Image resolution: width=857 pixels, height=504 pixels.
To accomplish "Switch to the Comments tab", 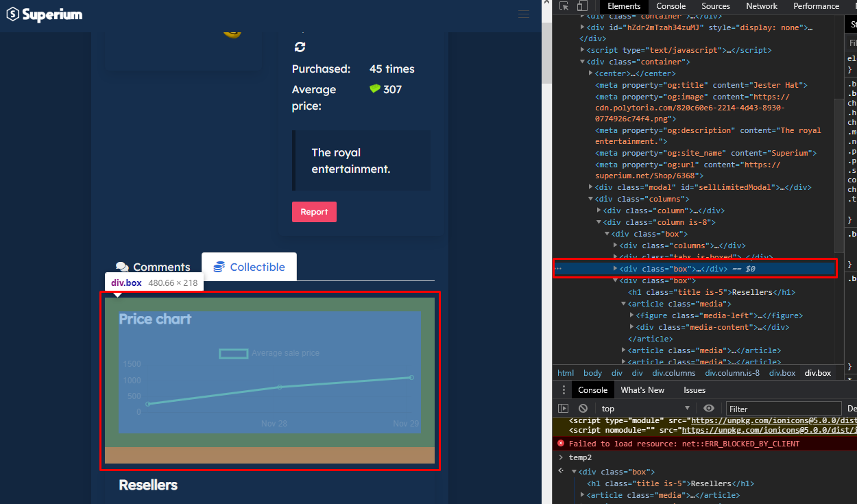I will 153,267.
